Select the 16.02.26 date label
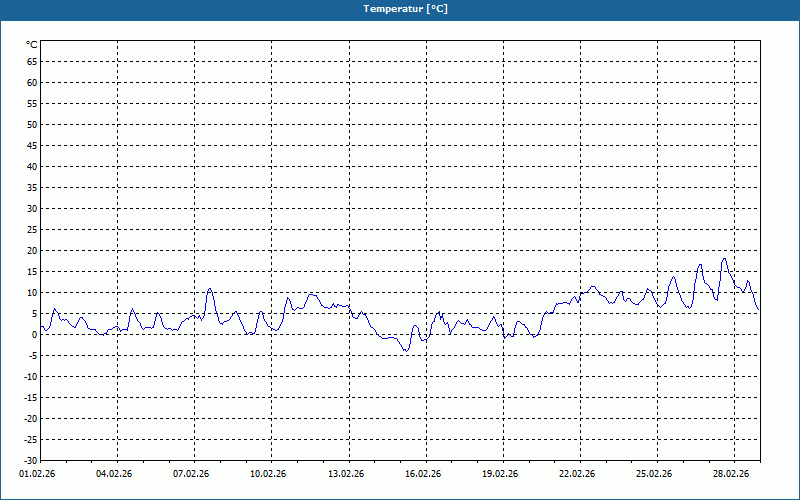 (422, 474)
